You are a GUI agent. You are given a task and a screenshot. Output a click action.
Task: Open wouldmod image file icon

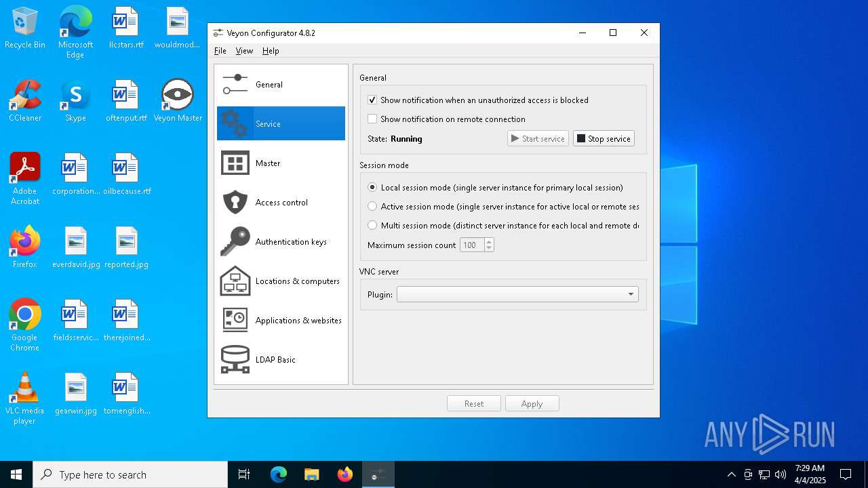[x=177, y=28]
